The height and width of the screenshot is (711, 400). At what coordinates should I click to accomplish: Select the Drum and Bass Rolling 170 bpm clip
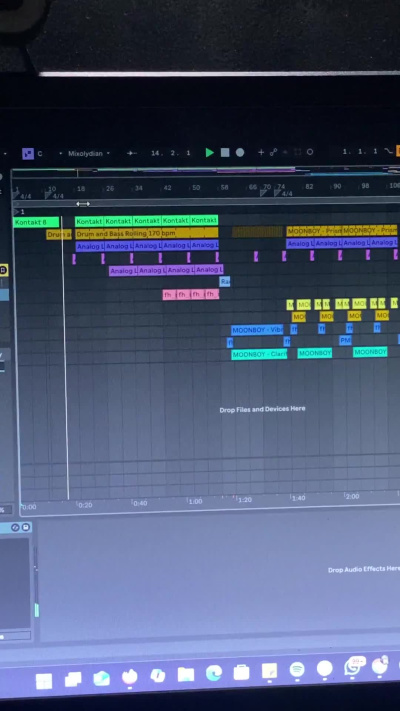[x=146, y=234]
